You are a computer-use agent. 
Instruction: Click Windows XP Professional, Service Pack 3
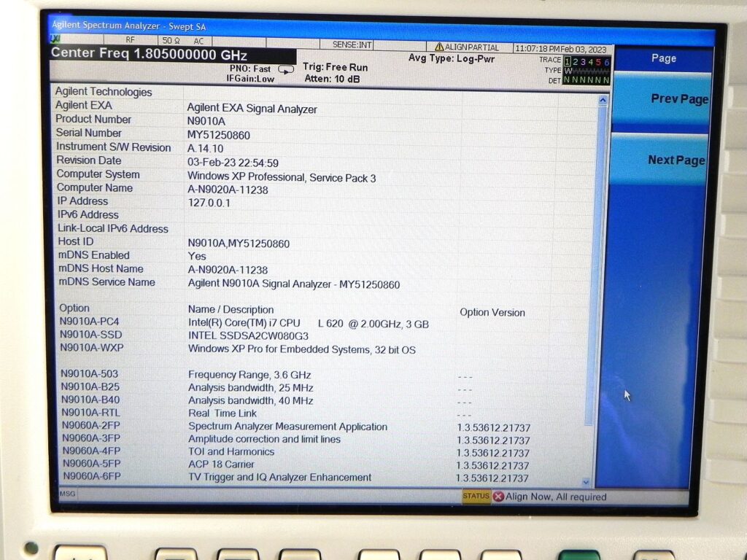pos(281,177)
